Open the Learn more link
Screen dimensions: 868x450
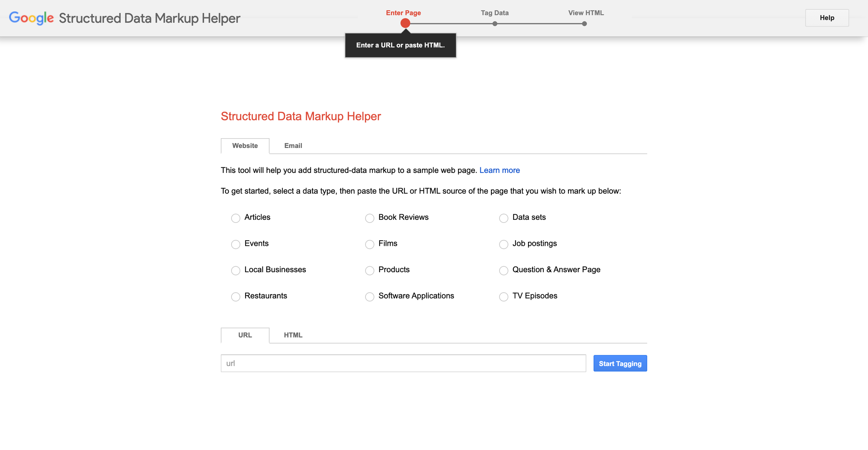(499, 170)
